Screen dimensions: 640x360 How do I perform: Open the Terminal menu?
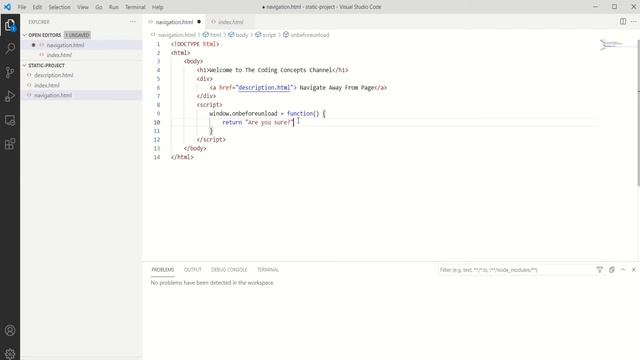(x=135, y=7)
